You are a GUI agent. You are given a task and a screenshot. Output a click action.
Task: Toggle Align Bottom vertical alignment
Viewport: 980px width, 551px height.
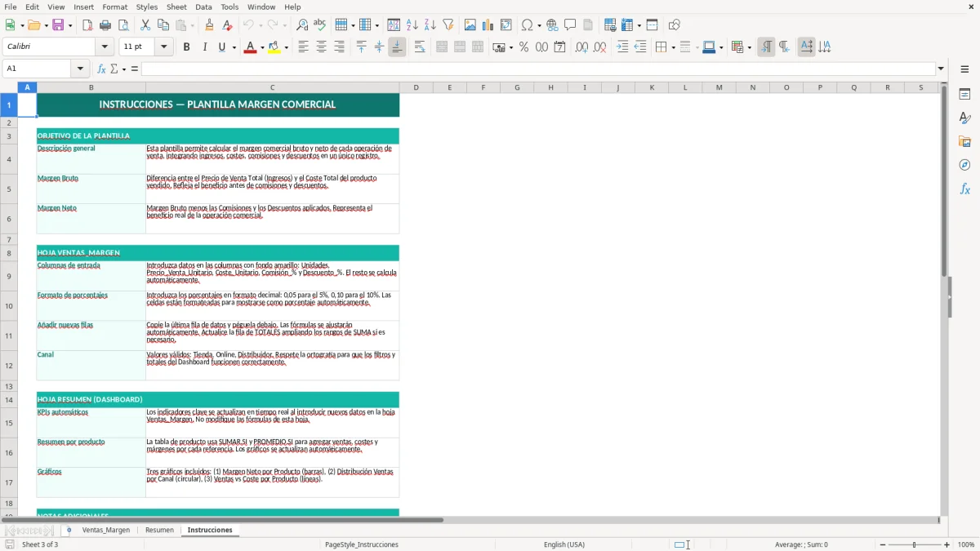[397, 47]
